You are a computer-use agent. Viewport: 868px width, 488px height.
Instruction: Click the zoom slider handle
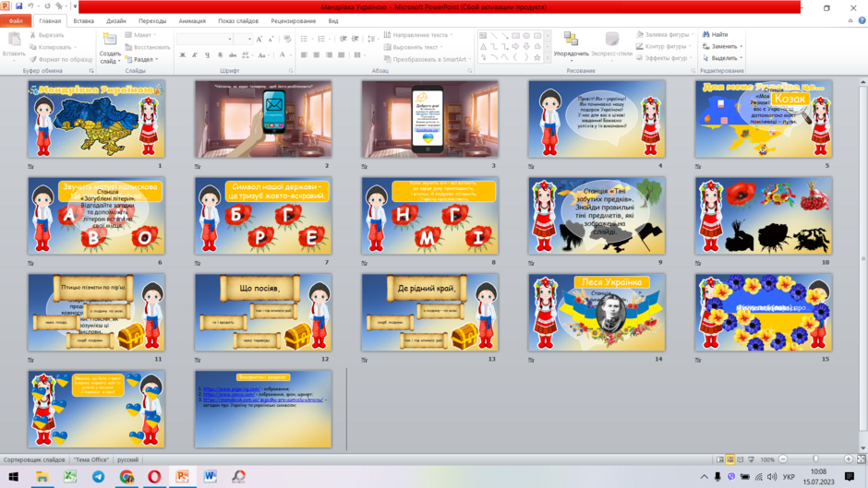[x=815, y=459]
